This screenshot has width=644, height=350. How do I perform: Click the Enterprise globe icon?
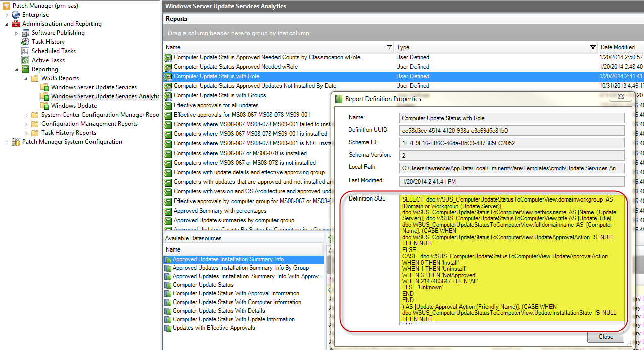tap(16, 15)
